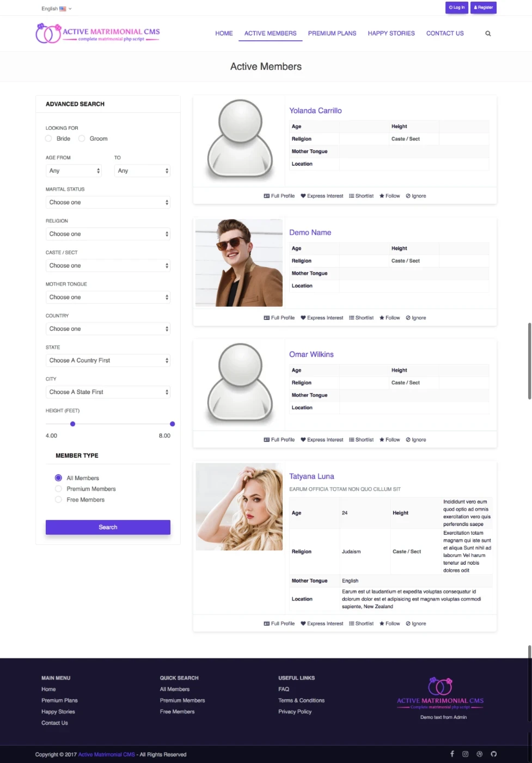Image resolution: width=532 pixels, height=763 pixels.
Task: Click the GitHub icon in footer
Action: [494, 754]
